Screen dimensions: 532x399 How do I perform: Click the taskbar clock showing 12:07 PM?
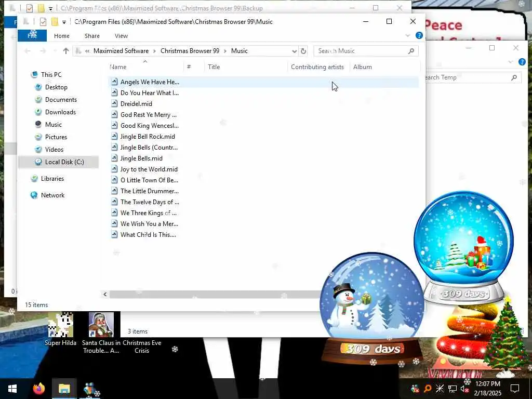487,389
